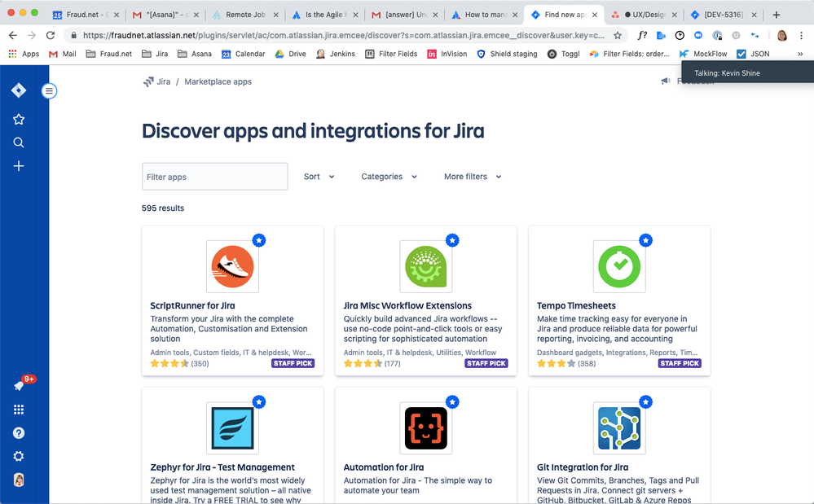Open Chrome three-dot menu

point(801,35)
